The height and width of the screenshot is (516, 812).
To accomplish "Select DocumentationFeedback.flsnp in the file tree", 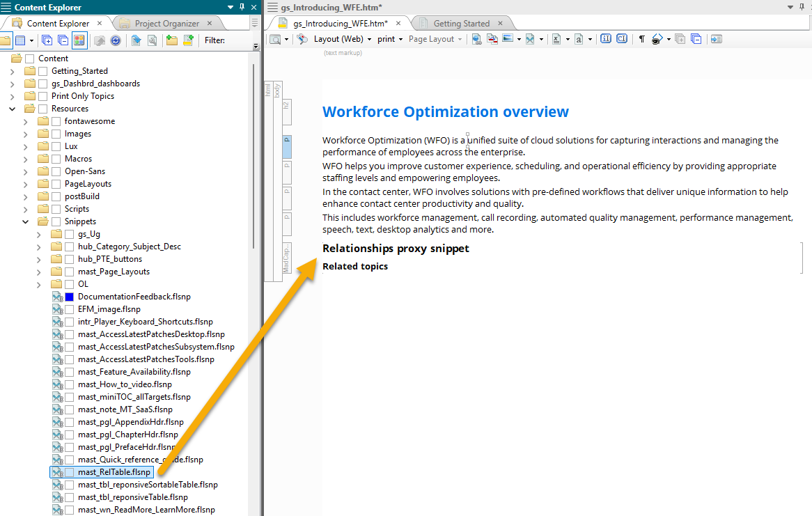I will 134,297.
